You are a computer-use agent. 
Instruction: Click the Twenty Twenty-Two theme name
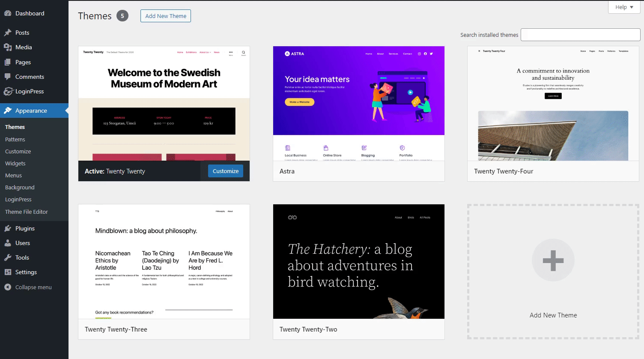pyautogui.click(x=308, y=329)
